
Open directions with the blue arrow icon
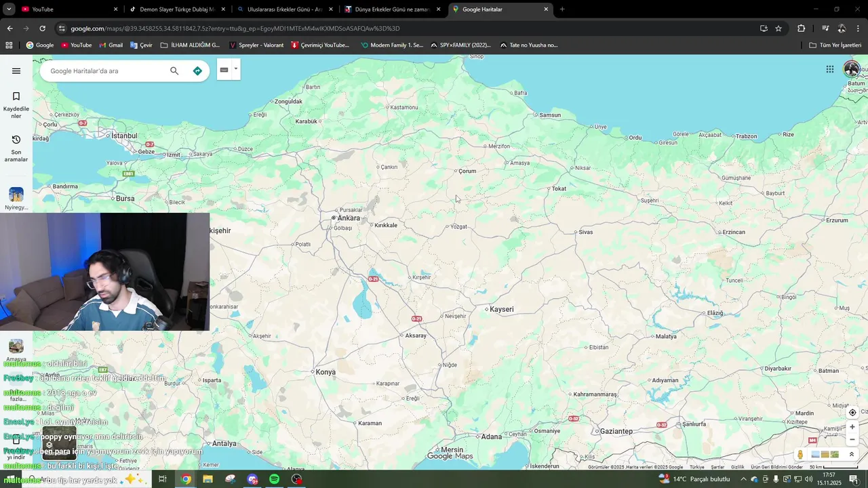point(197,70)
